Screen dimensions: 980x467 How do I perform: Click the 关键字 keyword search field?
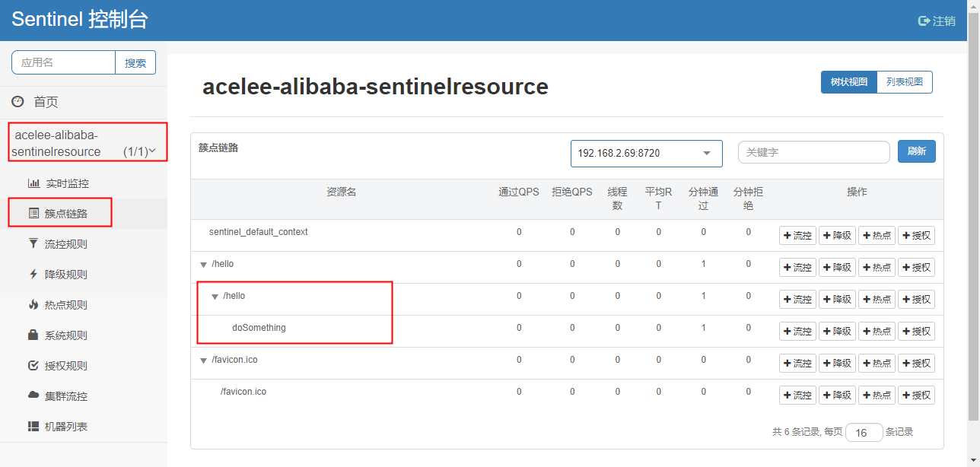pos(813,152)
